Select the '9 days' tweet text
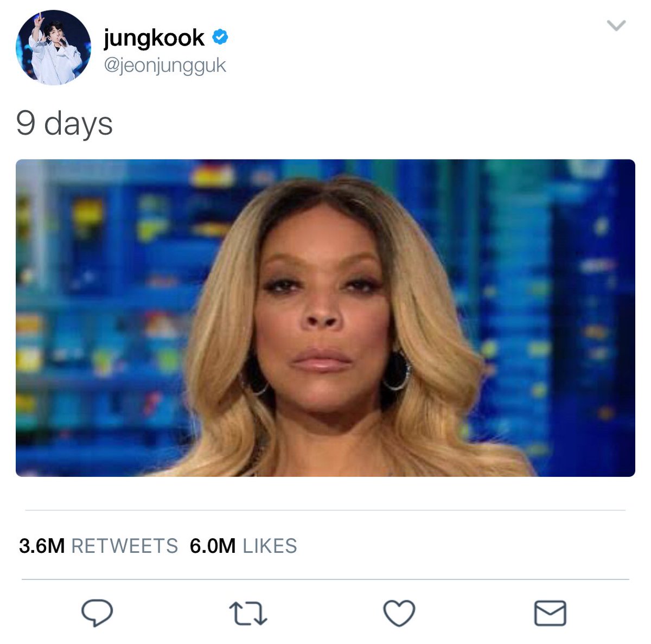Viewport: 651px width, 644px height. click(x=64, y=124)
